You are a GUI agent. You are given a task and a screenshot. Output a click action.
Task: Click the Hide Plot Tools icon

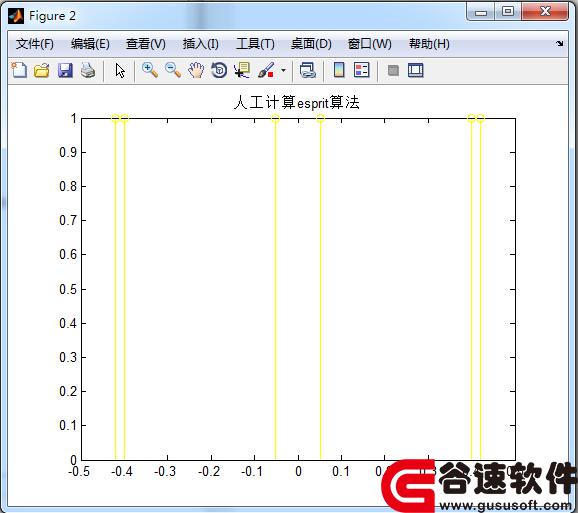click(393, 70)
